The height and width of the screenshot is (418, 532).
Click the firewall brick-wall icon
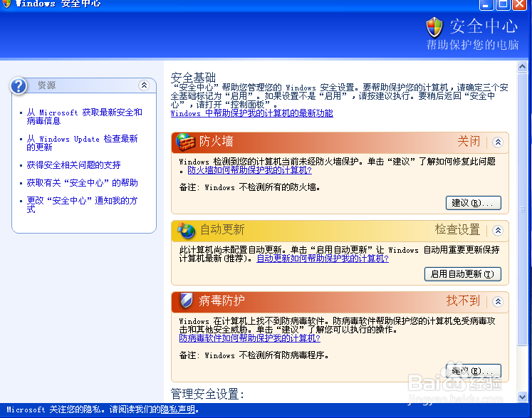point(186,142)
